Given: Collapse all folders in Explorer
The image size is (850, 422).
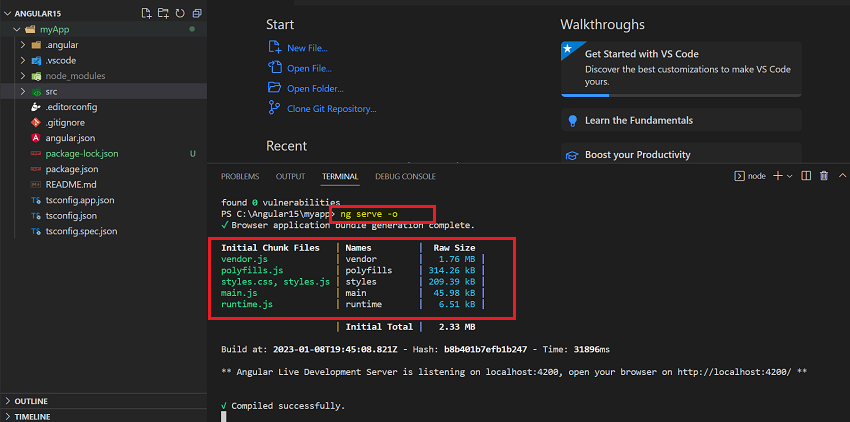Looking at the screenshot, I should [x=197, y=13].
